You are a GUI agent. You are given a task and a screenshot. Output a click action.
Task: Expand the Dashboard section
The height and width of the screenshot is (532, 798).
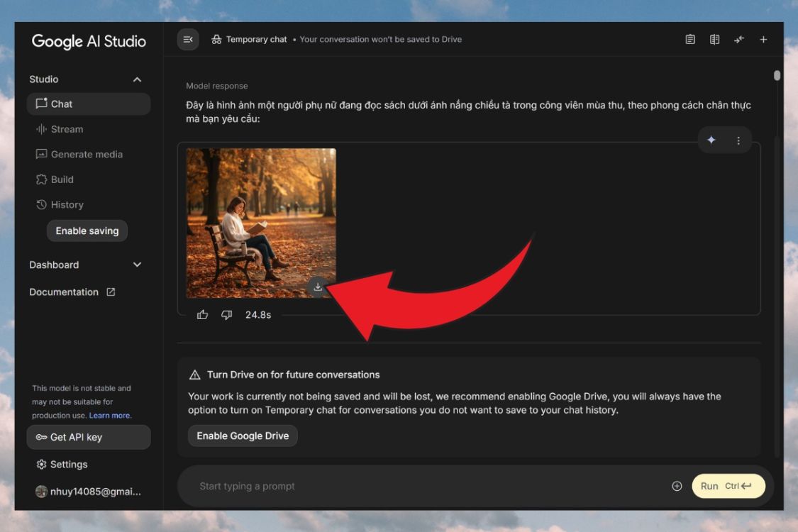[x=137, y=265]
